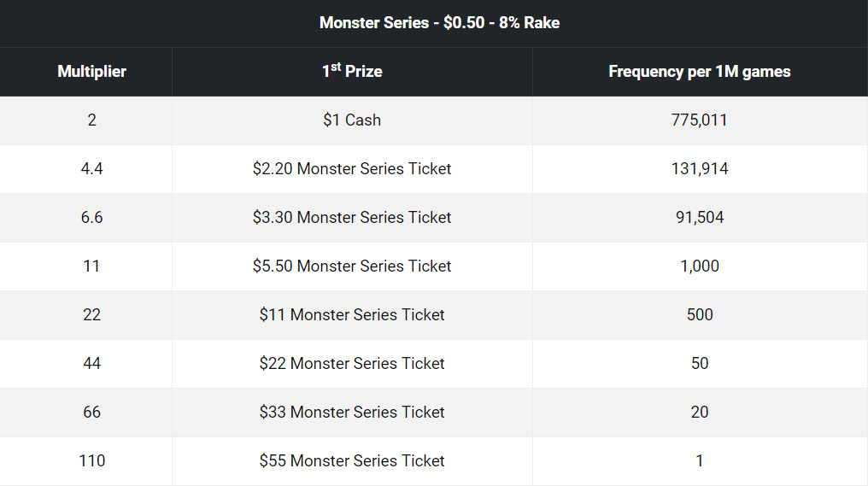
Task: Select the 91,504 frequency value
Action: pyautogui.click(x=700, y=218)
